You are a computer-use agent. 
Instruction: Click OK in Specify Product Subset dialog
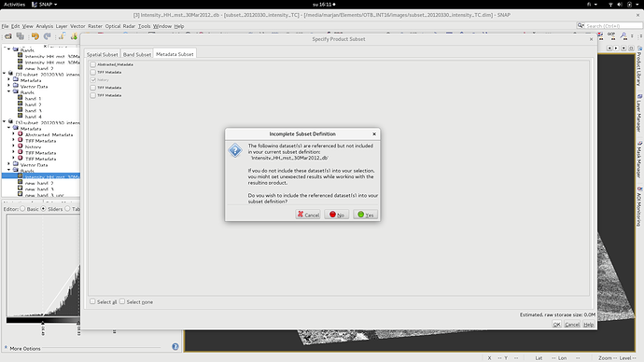coord(556,325)
